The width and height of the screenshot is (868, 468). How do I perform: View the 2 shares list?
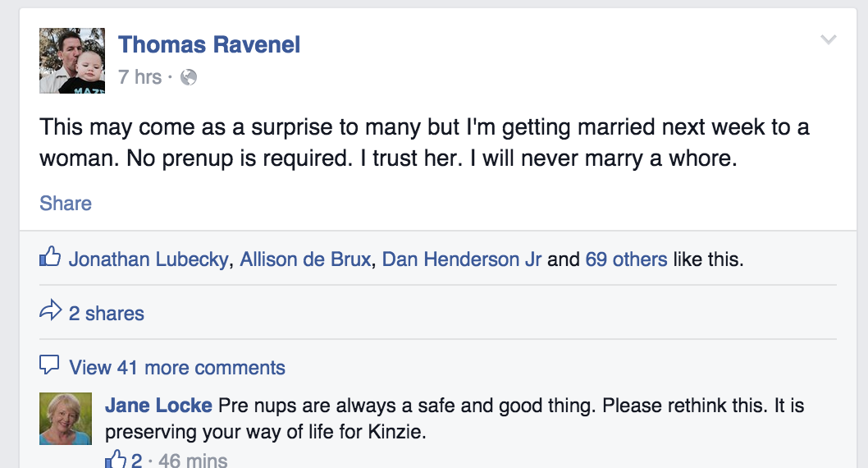(106, 313)
